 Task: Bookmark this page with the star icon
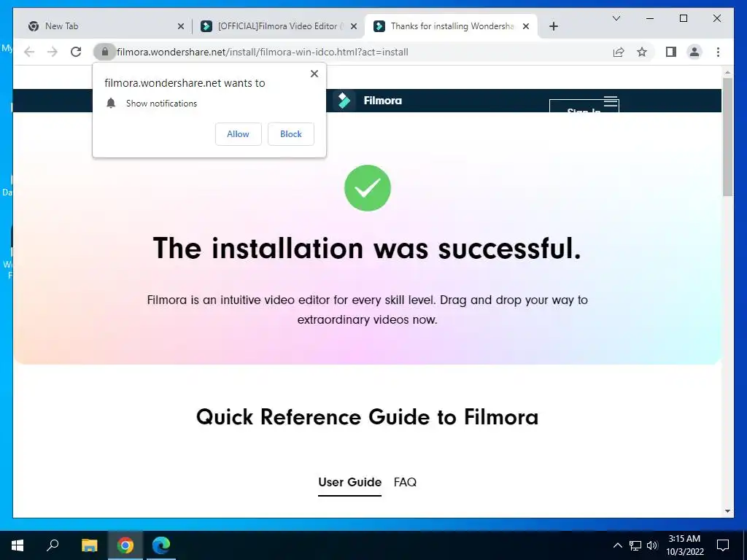pos(642,52)
